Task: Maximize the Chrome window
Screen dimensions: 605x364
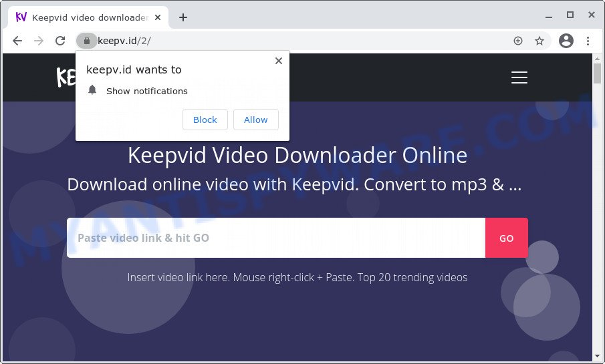Action: point(570,15)
